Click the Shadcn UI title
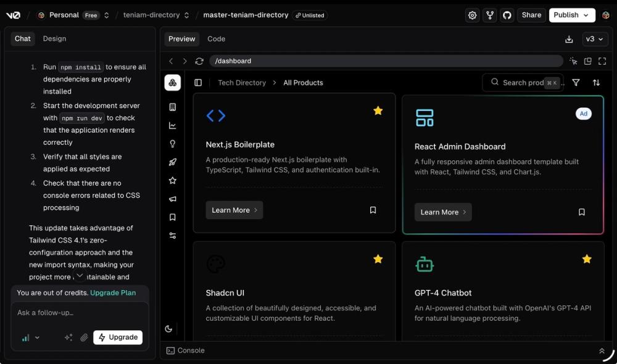 click(225, 293)
